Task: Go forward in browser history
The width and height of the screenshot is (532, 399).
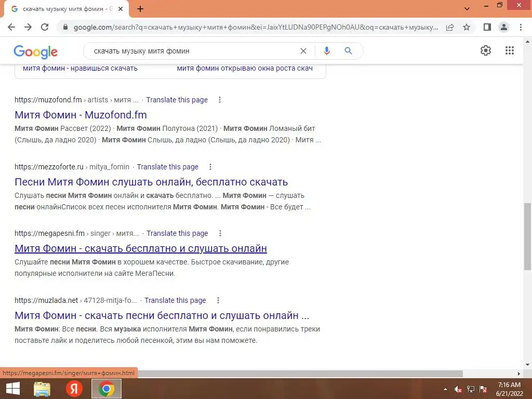Action: pos(28,27)
